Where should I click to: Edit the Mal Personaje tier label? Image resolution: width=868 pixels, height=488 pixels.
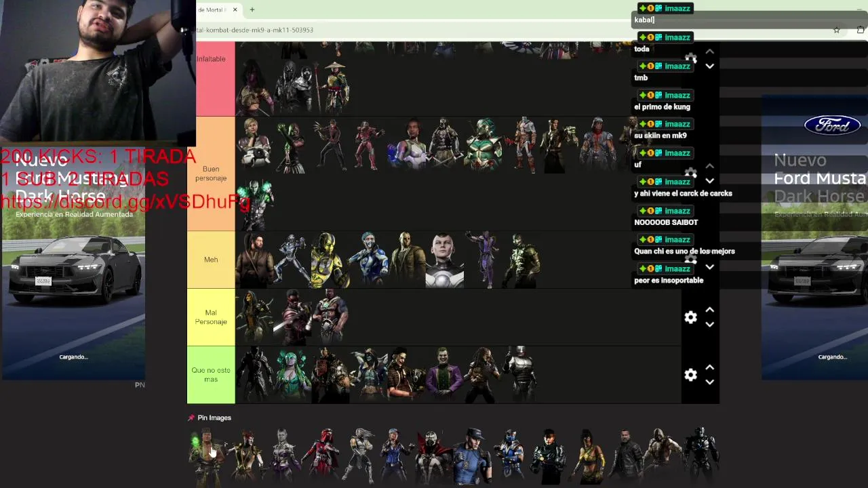(211, 317)
